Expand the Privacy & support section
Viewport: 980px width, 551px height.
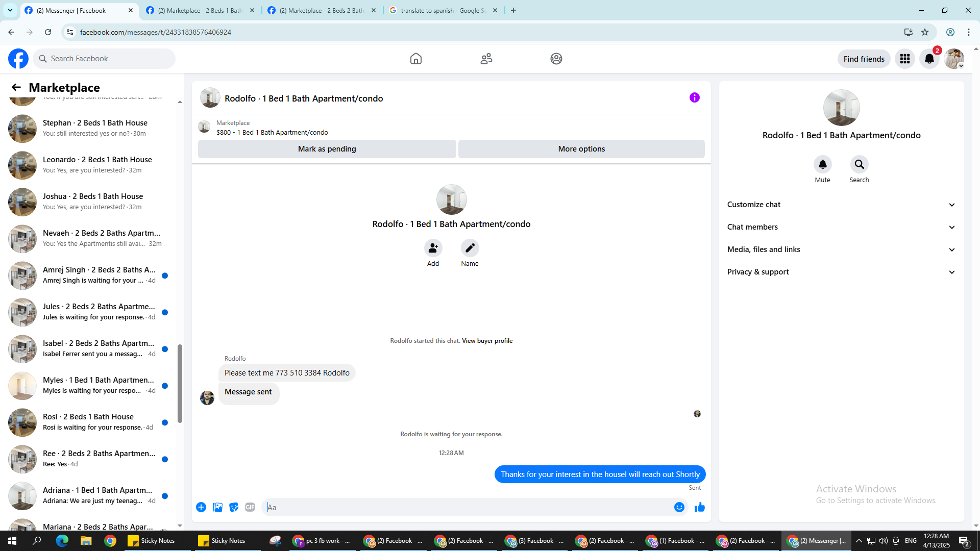point(841,272)
